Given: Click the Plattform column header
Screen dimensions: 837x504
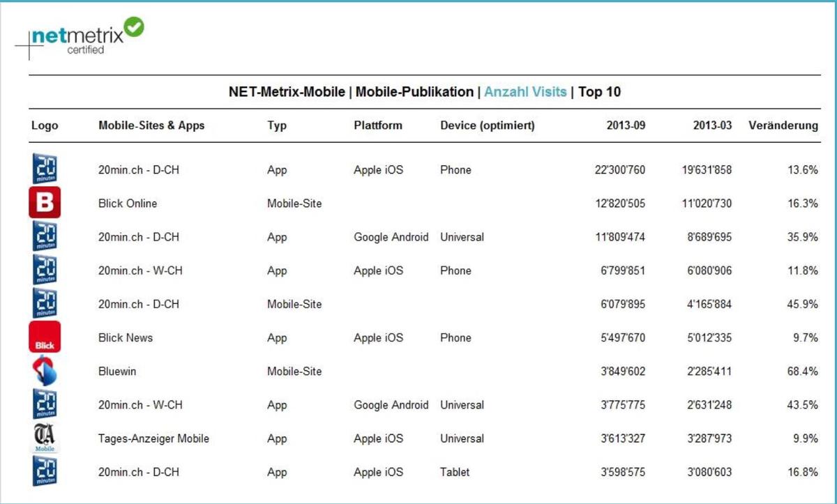Looking at the screenshot, I should point(378,126).
